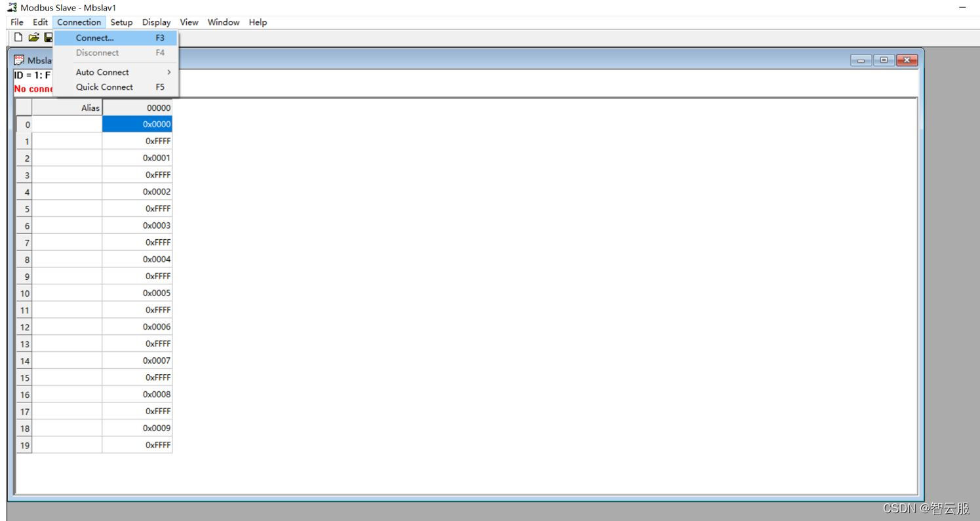The height and width of the screenshot is (521, 980).
Task: Click row header 10
Action: pos(24,293)
